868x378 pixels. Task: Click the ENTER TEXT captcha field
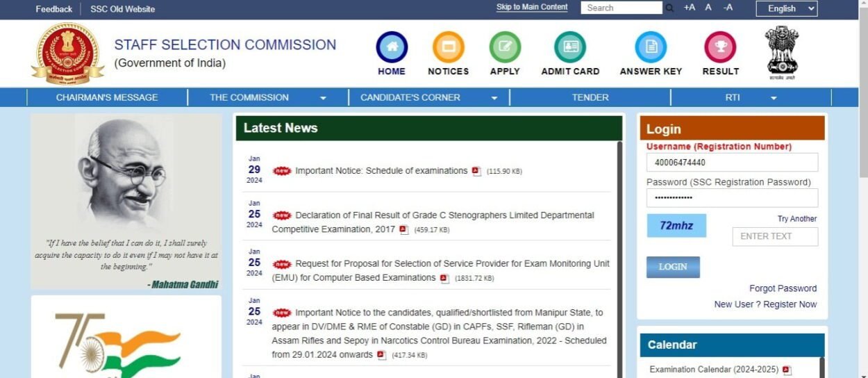(x=775, y=236)
